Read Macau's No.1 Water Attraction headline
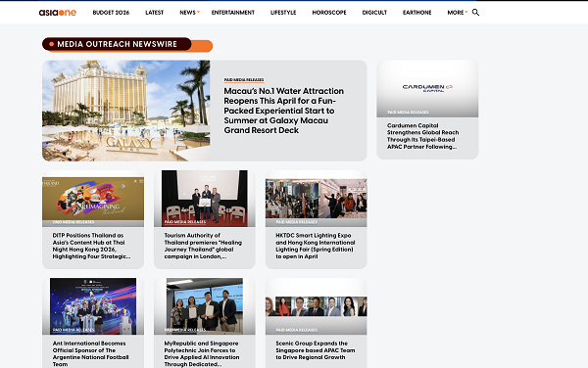588x368 pixels. coord(283,111)
